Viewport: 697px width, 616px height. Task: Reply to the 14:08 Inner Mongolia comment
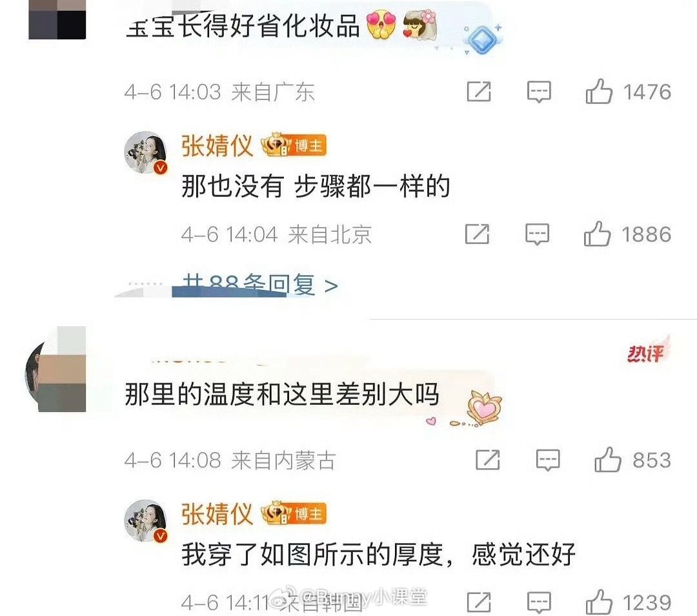(x=548, y=460)
